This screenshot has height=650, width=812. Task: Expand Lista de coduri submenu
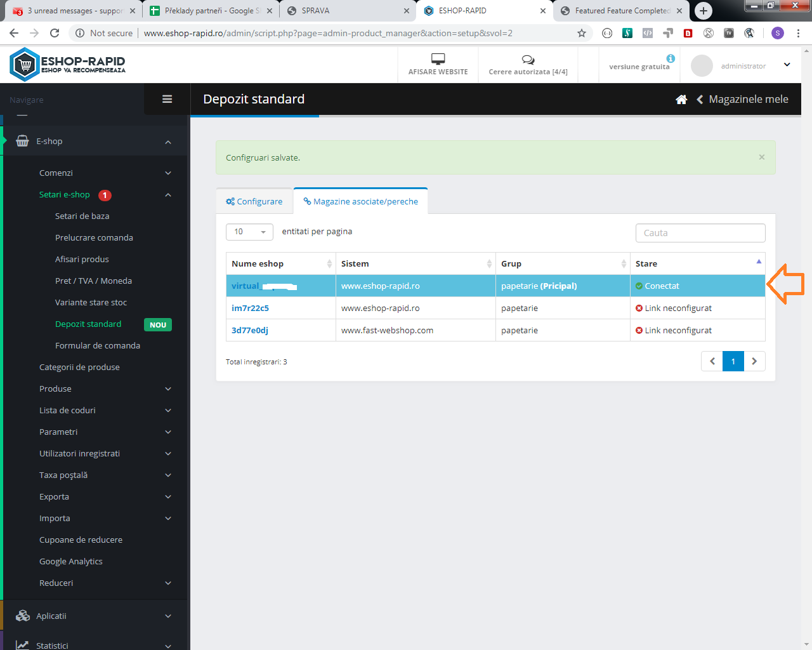tap(168, 410)
